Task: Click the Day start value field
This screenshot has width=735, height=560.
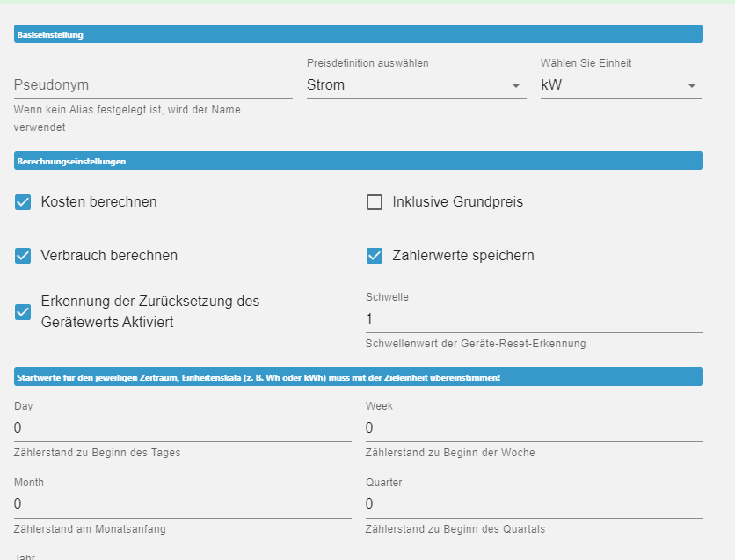Action: [182, 427]
